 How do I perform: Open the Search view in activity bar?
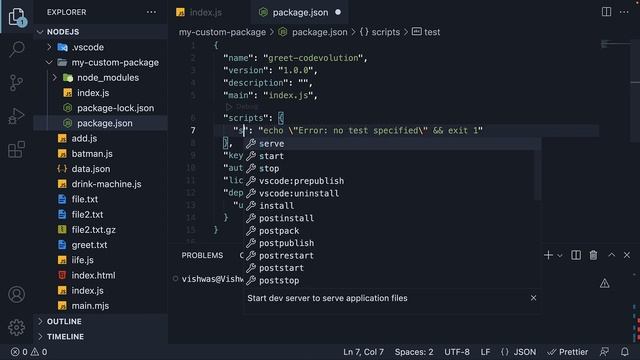pos(17,49)
